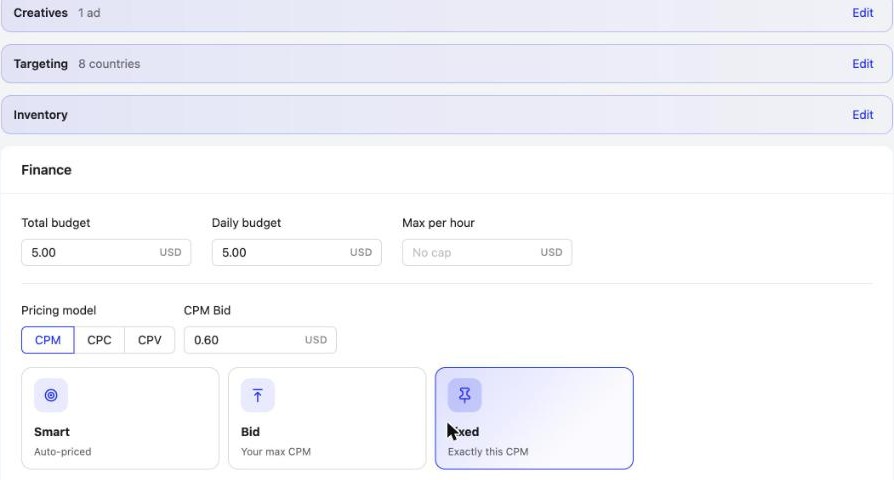The height and width of the screenshot is (480, 894).
Task: Expand the Inventory row
Action: 447,115
